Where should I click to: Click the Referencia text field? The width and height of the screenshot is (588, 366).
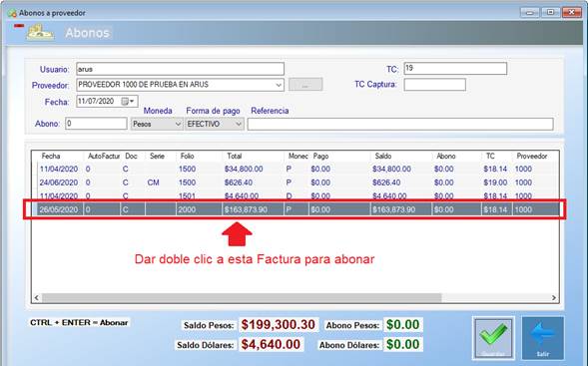(400, 124)
